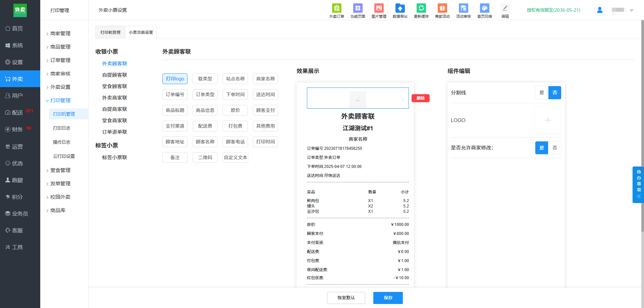This screenshot has height=308, width=644.
Task: Click the blue 保存 button
Action: pyautogui.click(x=388, y=298)
